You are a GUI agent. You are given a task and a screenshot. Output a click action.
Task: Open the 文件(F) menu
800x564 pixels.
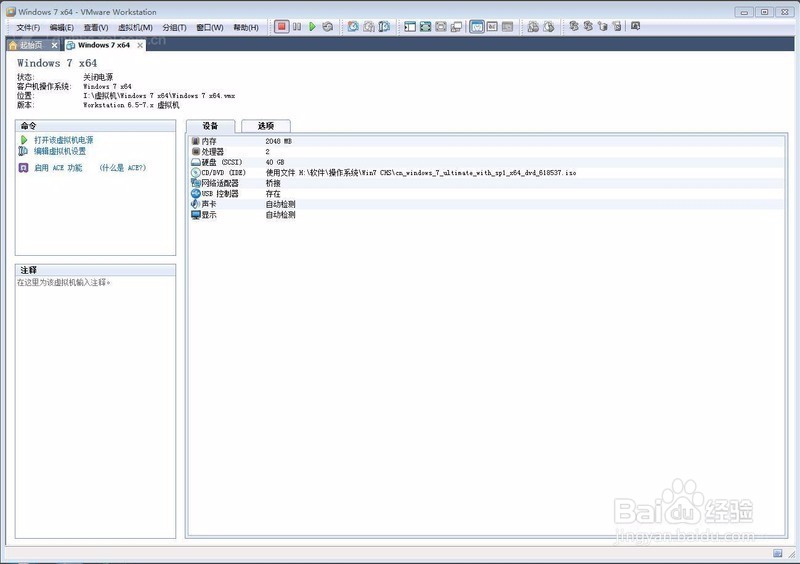click(x=28, y=28)
